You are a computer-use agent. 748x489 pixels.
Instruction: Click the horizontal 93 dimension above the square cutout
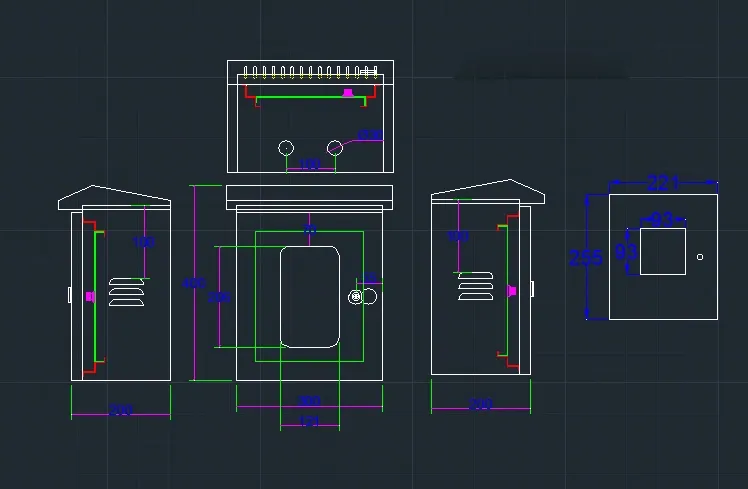(x=663, y=218)
